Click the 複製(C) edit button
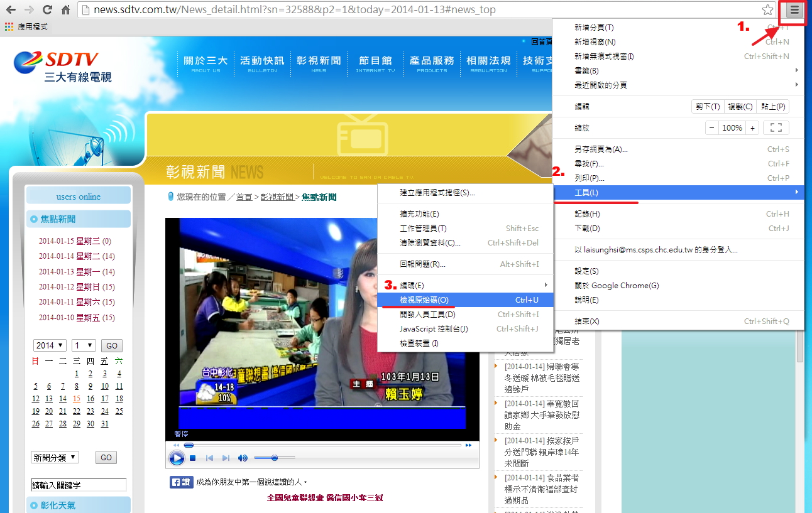The width and height of the screenshot is (812, 513). point(740,107)
